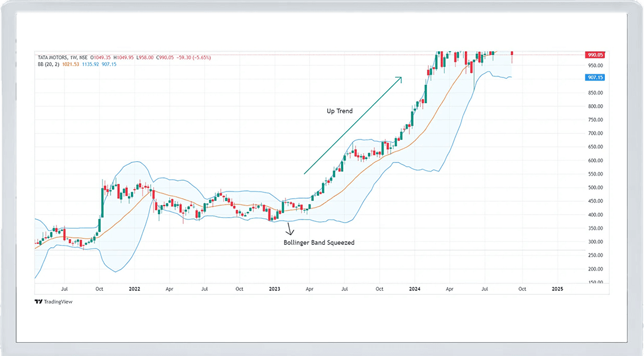Click the 150.00 price axis level
The width and height of the screenshot is (644, 356).
click(x=594, y=282)
